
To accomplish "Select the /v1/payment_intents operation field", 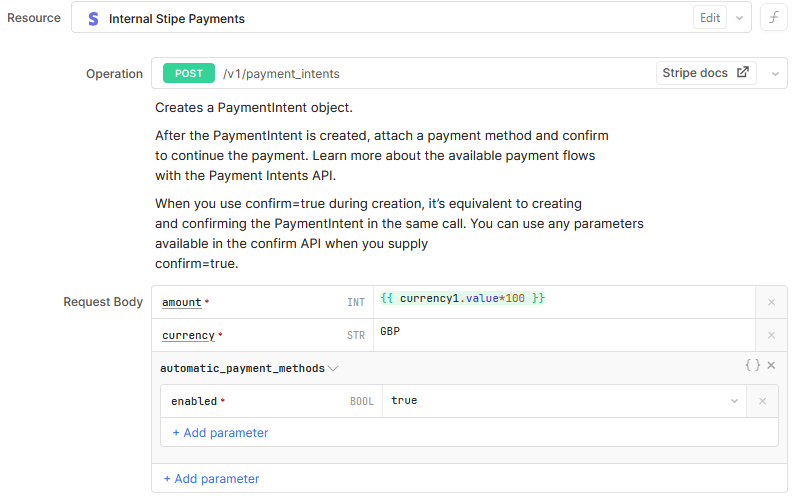I will (x=469, y=73).
